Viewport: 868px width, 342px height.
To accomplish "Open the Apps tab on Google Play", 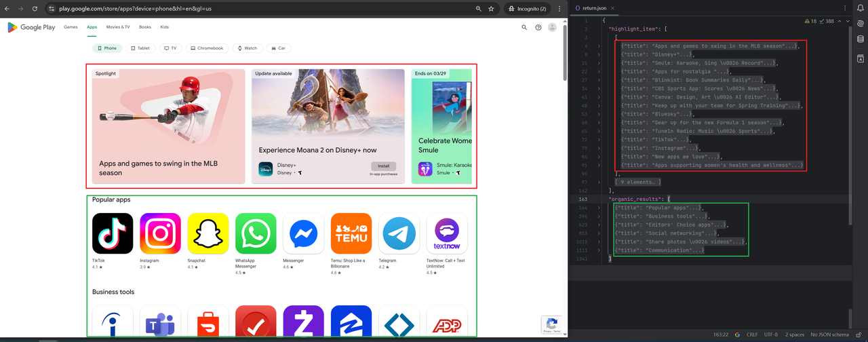I will (x=92, y=28).
